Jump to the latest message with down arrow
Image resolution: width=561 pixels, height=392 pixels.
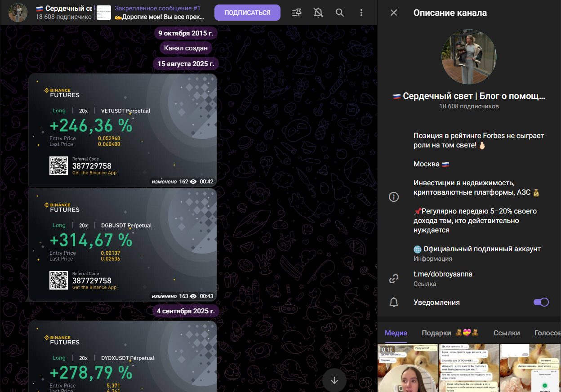point(334,380)
